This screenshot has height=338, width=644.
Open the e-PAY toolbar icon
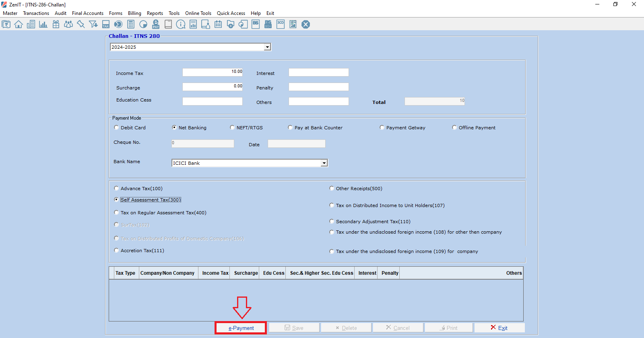[156, 24]
